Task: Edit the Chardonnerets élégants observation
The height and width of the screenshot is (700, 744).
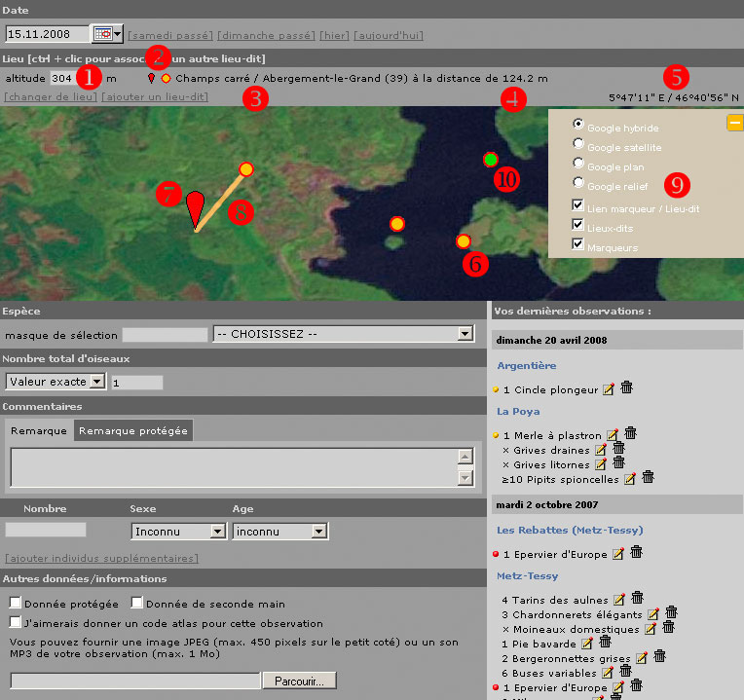Action: click(x=653, y=614)
